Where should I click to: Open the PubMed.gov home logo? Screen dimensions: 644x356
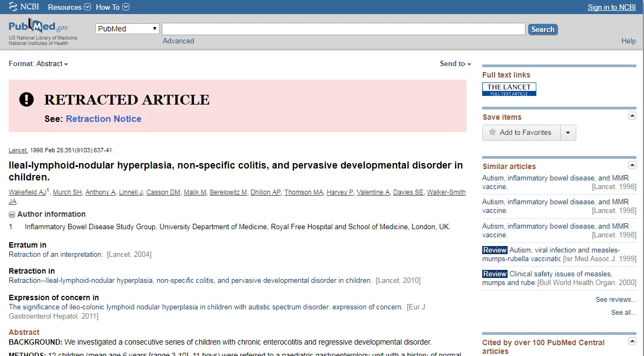38,26
